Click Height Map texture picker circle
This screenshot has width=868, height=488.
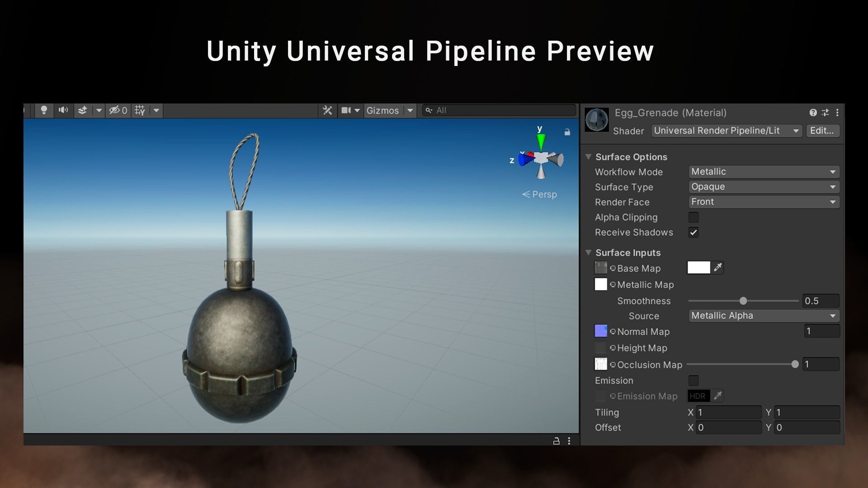point(613,348)
